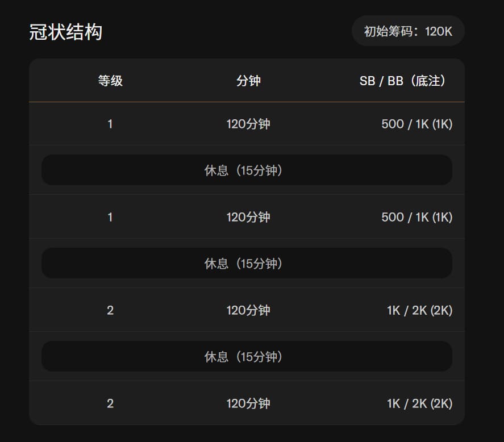Click the first "1K / 2K (2K)" blinds value
The height and width of the screenshot is (442, 504).
419,310
